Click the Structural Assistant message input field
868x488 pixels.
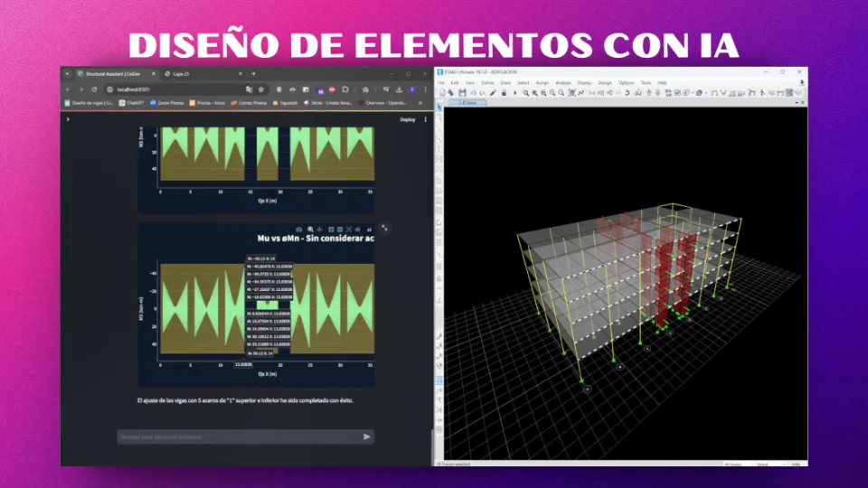click(x=235, y=436)
